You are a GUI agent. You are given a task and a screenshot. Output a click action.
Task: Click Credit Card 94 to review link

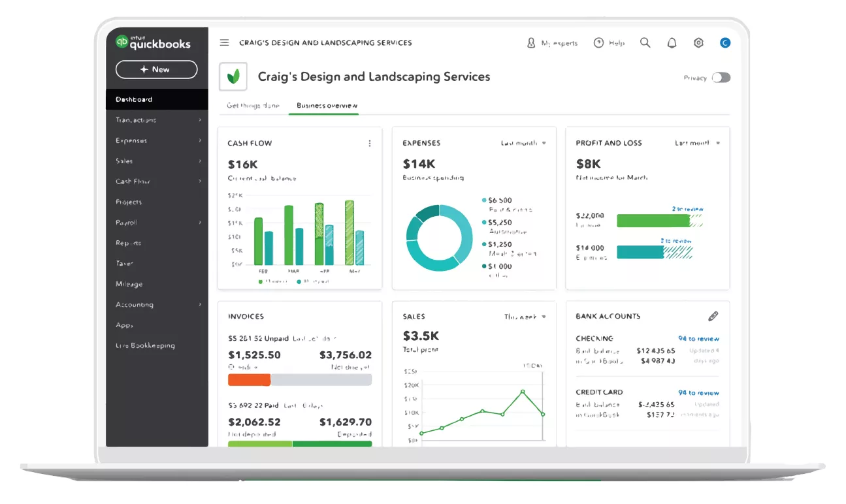[x=698, y=393]
